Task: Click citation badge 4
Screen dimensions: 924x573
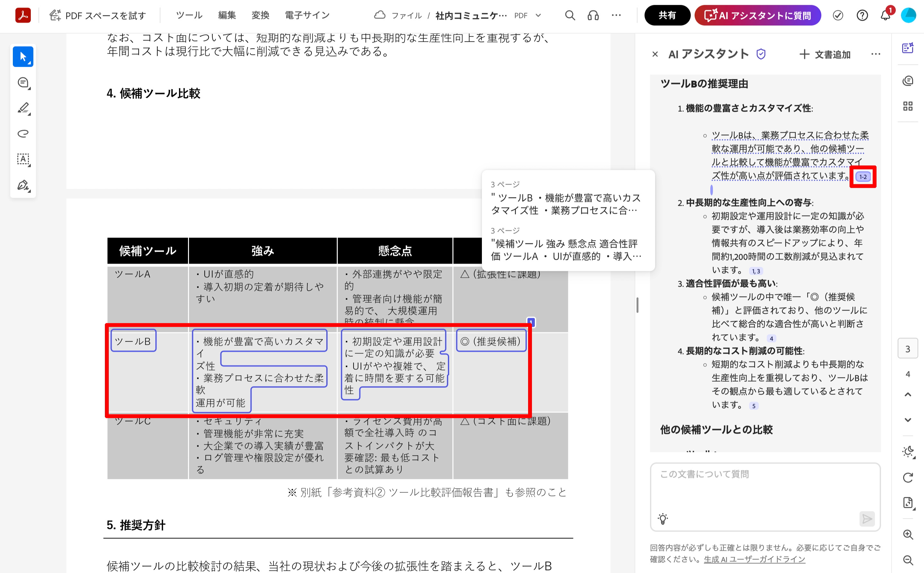Action: pos(771,338)
